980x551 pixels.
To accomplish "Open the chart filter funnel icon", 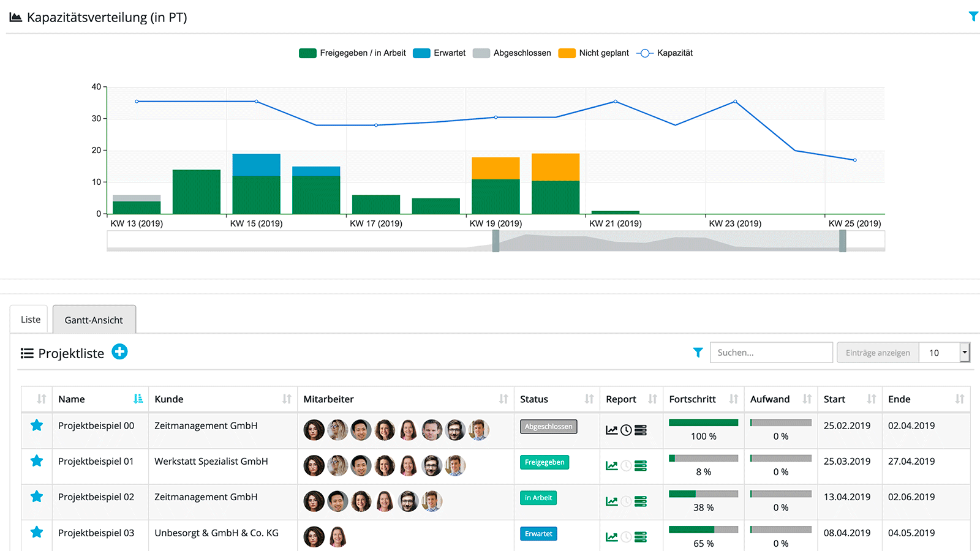I will click(x=973, y=17).
